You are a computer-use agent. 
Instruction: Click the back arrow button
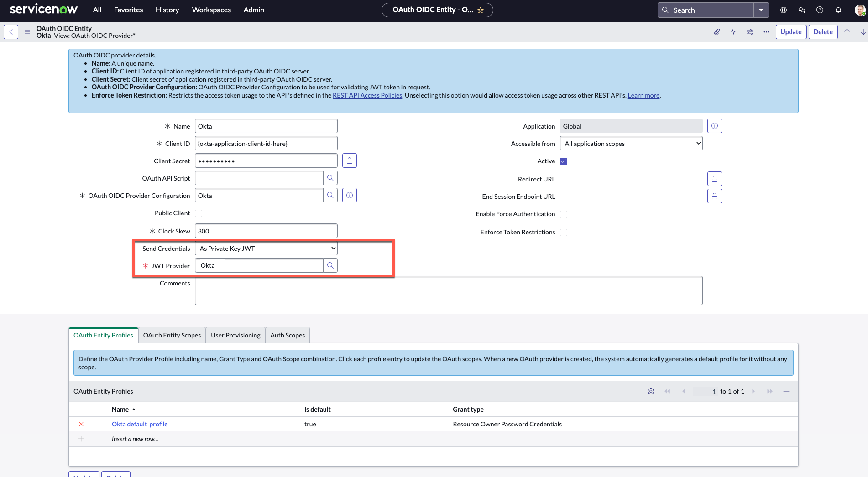[11, 32]
